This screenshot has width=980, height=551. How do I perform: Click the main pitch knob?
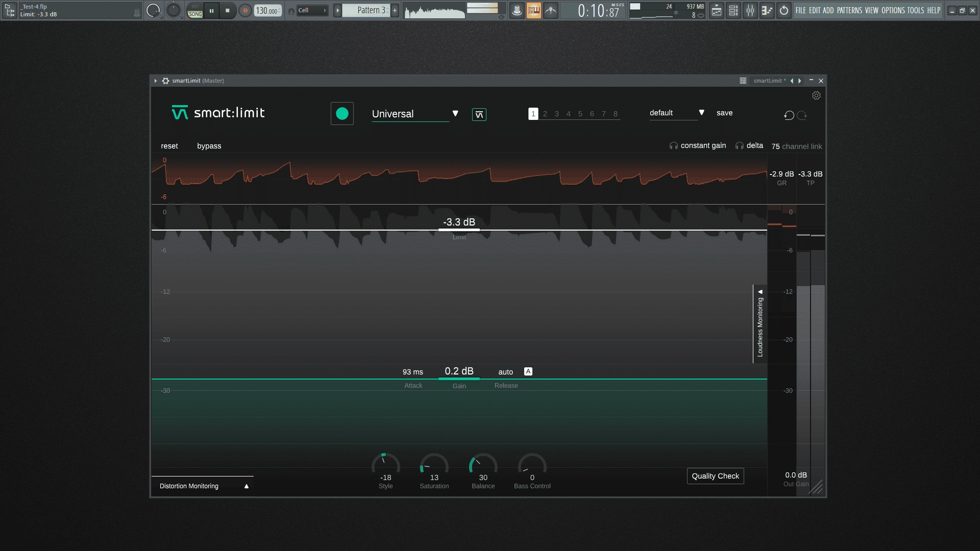174,10
